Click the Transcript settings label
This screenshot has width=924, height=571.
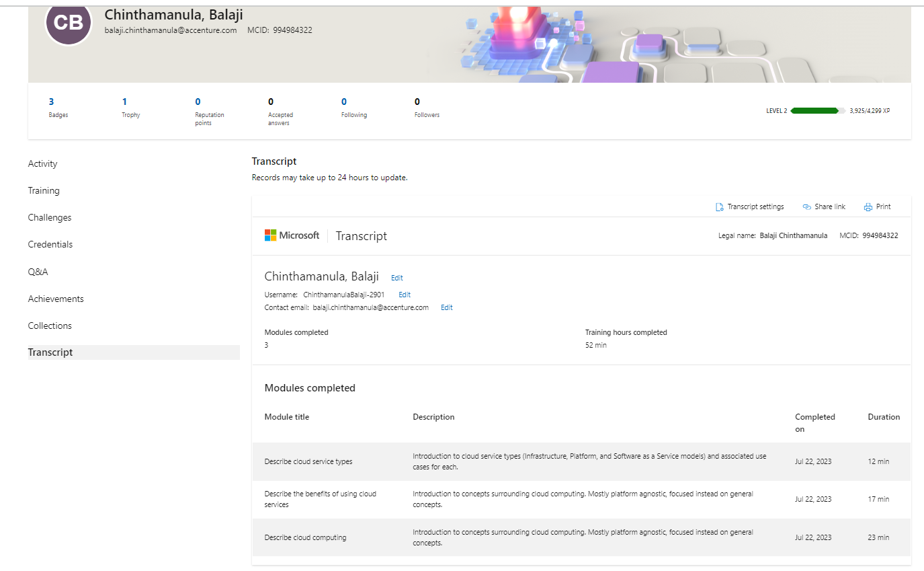755,207
